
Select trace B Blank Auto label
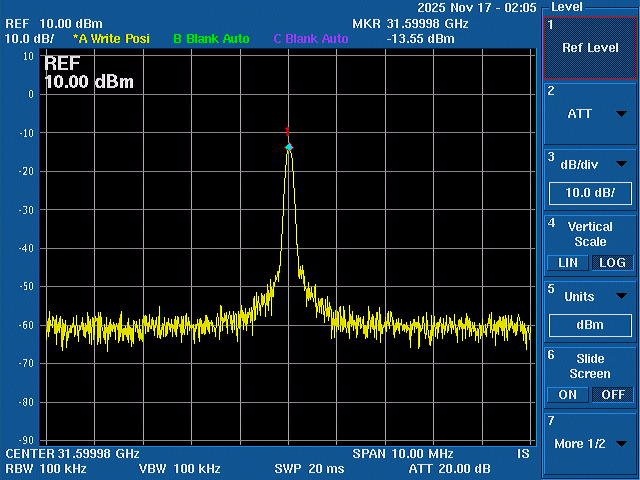pos(210,39)
